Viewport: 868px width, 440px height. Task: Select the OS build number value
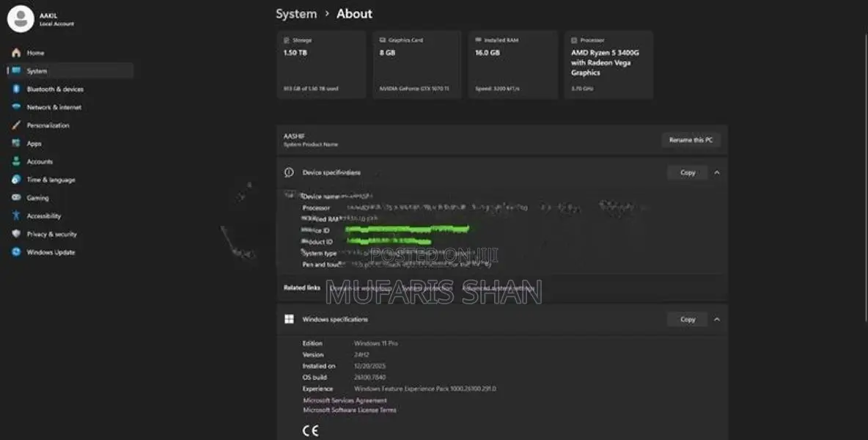[369, 378]
